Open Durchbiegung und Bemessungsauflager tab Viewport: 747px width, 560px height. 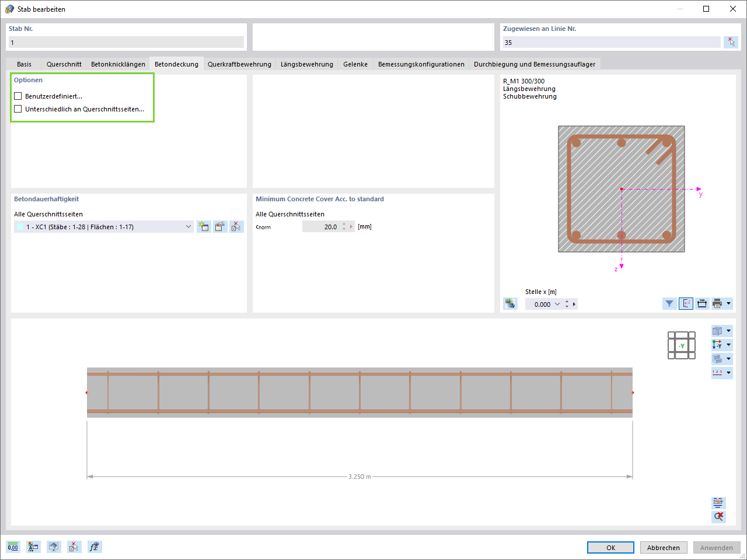[535, 64]
